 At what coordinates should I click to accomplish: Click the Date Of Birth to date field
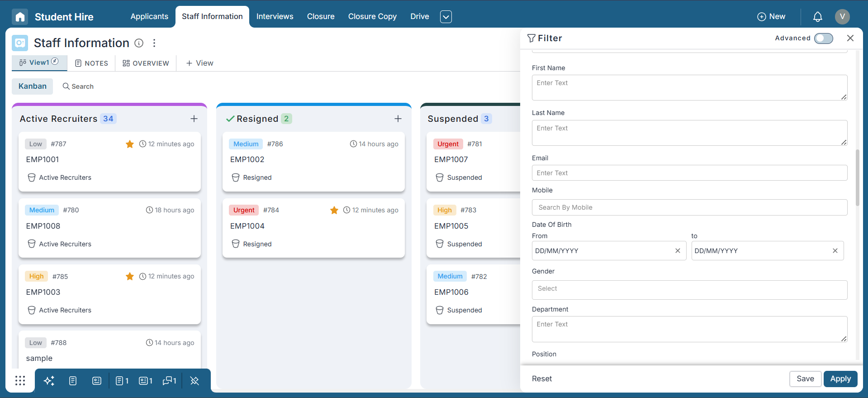click(767, 251)
